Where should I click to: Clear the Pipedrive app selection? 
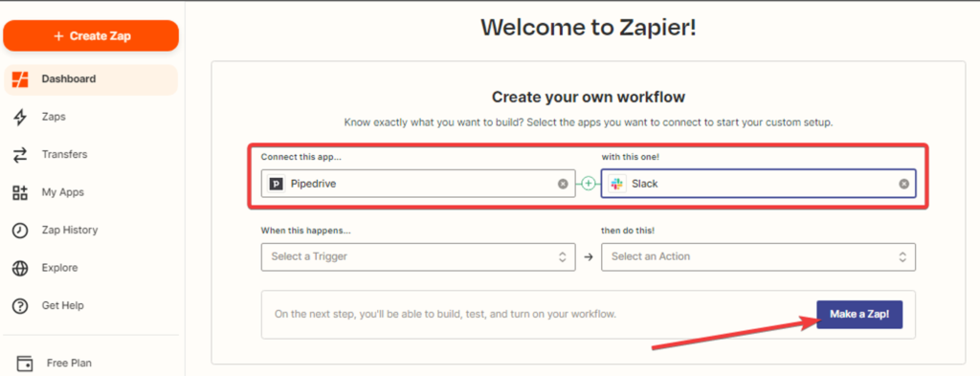(x=563, y=184)
